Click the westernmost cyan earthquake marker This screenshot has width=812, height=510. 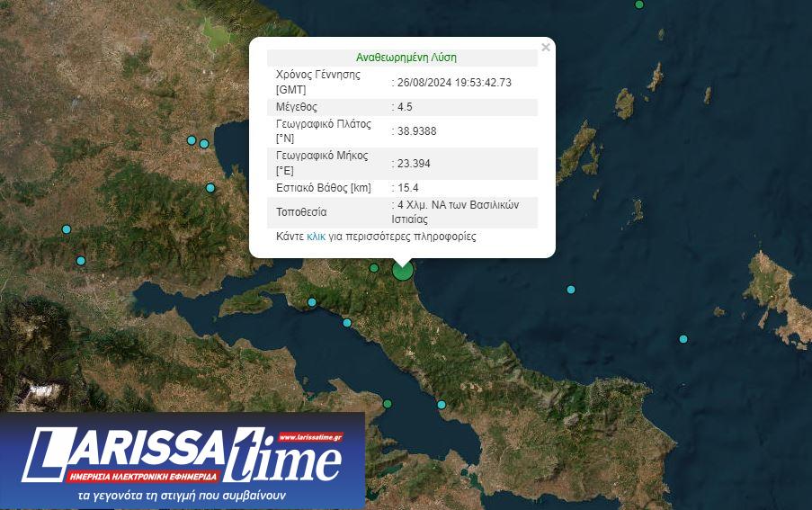66,229
